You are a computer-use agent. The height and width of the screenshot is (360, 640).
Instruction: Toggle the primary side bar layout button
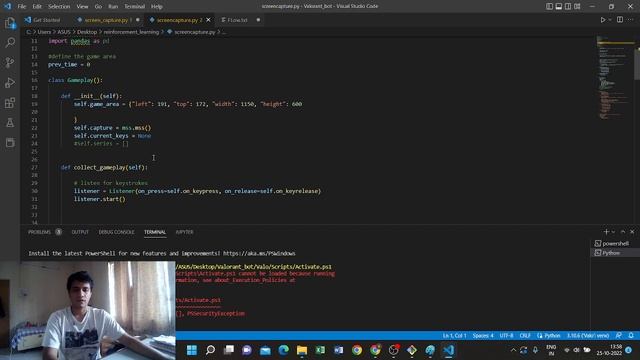(x=549, y=6)
